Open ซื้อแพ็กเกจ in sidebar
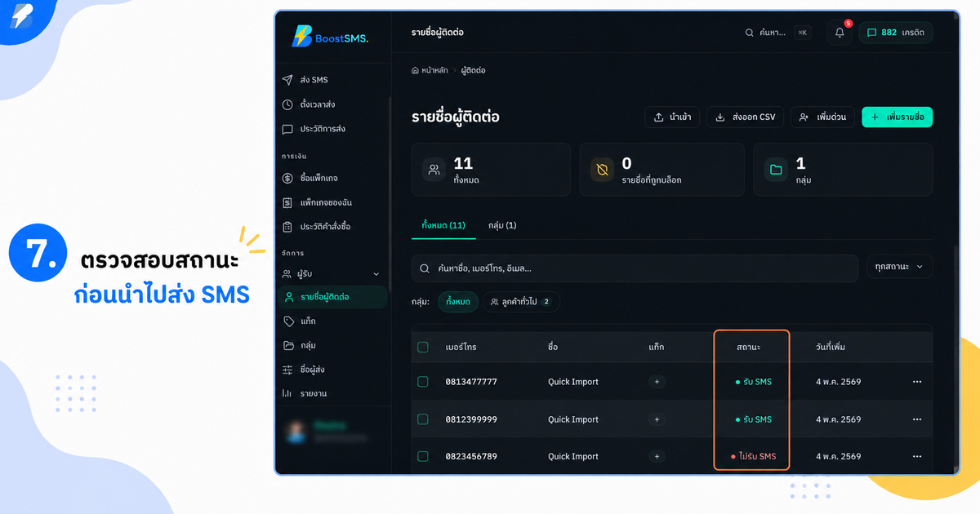 click(310, 178)
